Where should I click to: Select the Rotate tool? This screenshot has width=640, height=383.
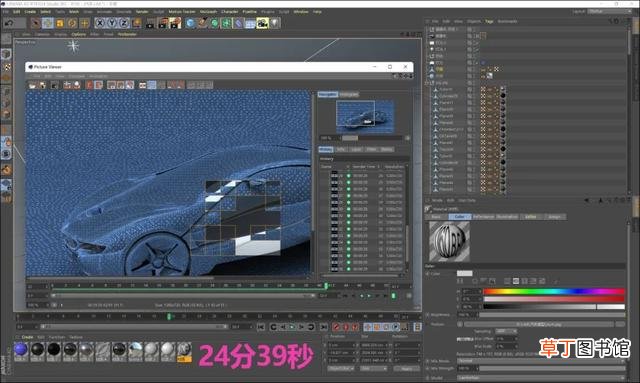72,23
